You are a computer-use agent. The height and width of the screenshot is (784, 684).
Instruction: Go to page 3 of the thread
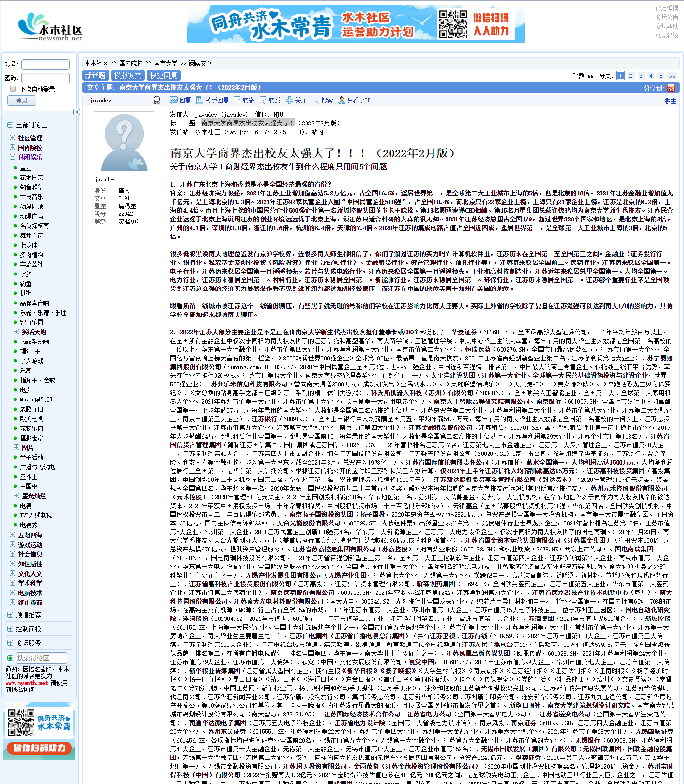(641, 76)
